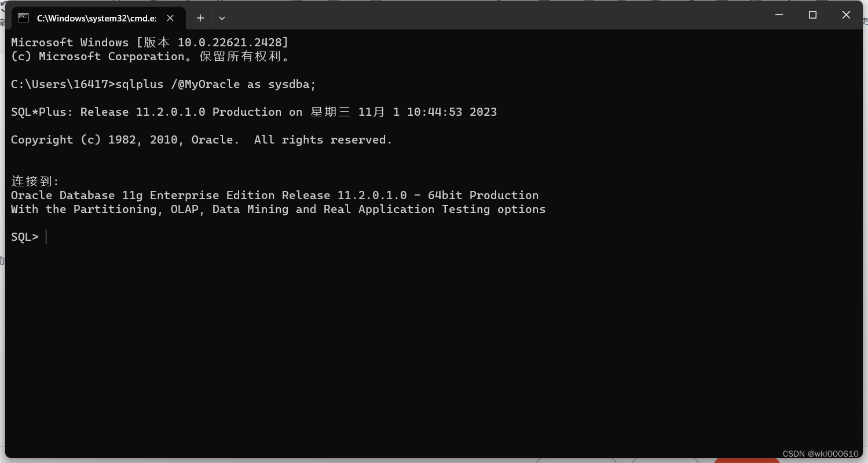868x463 pixels.
Task: Click the empty terminal input area
Action: [x=405, y=318]
